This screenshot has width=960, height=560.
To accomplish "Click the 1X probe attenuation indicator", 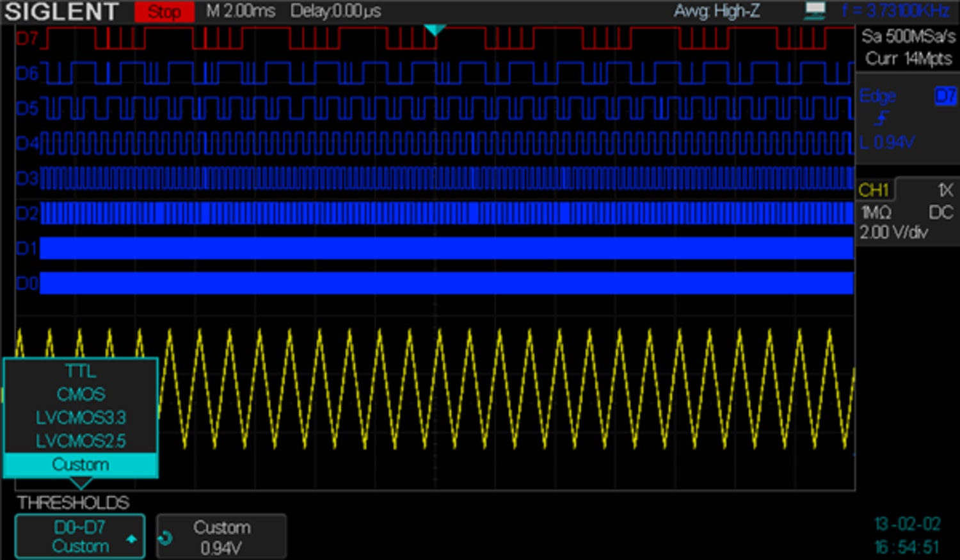I will click(x=944, y=189).
